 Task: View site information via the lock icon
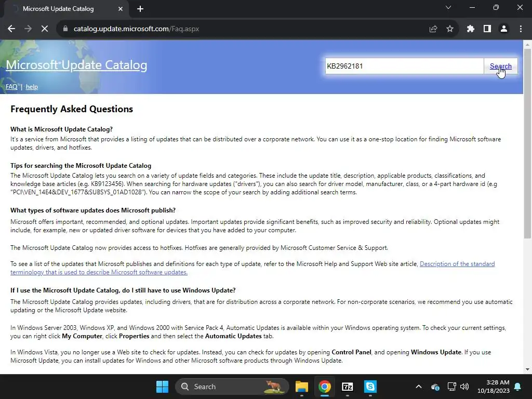65,29
